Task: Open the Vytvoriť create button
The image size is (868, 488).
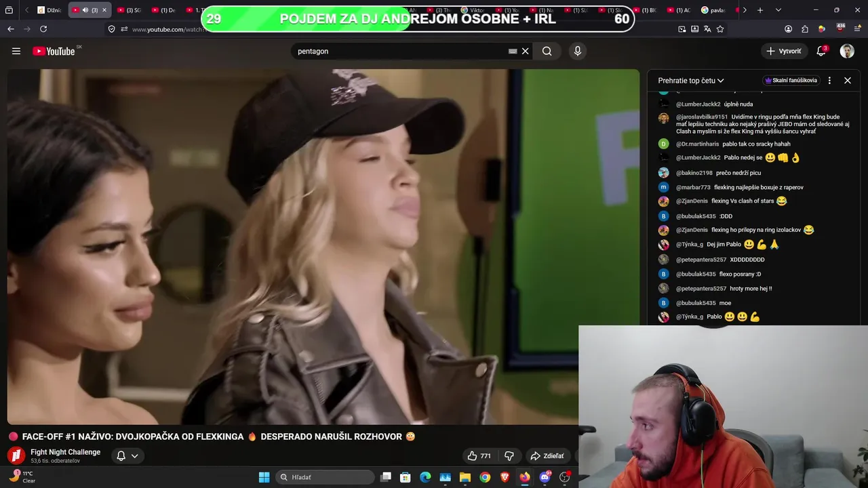Action: coord(784,51)
